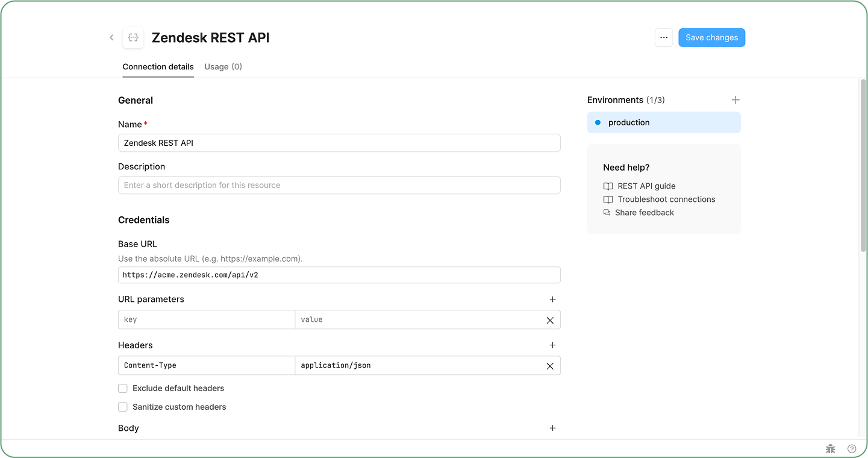Add a new header with plus icon

553,345
